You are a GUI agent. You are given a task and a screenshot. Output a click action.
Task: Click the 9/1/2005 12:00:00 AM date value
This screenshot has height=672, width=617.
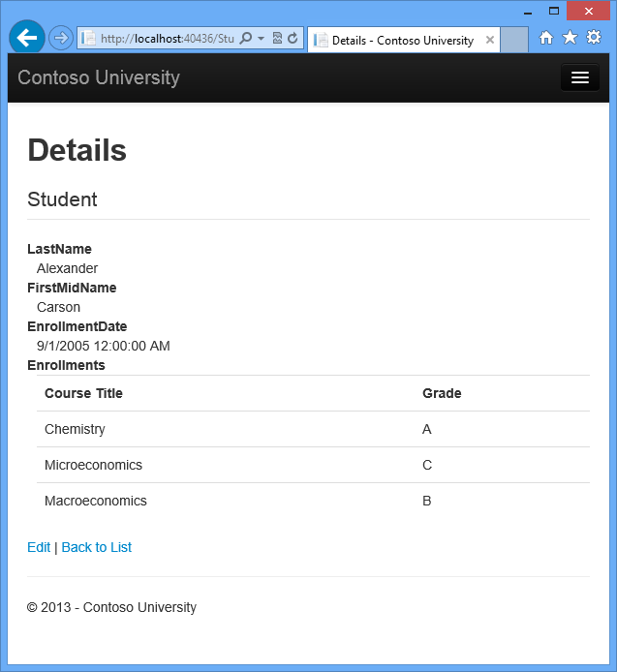pos(104,346)
